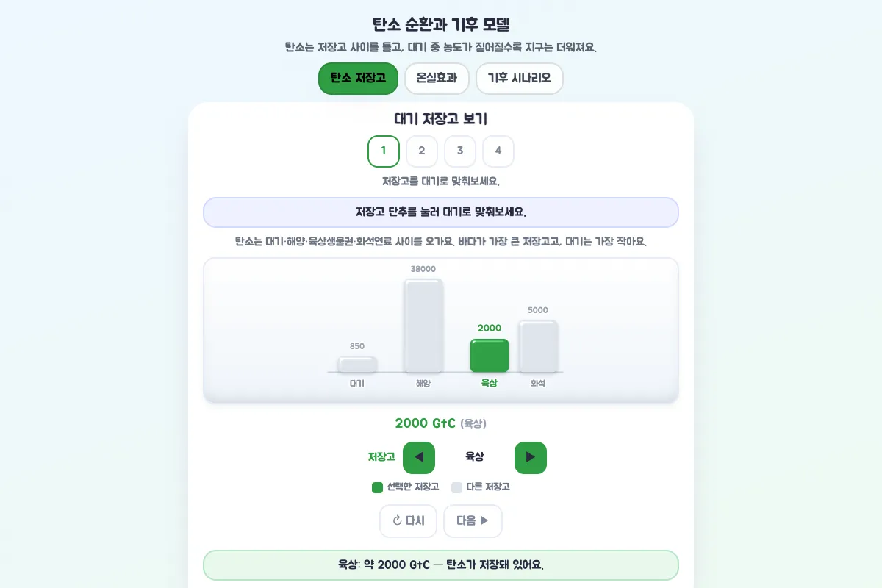882x588 pixels.
Task: Select the green 육상 bar
Action: coord(490,355)
